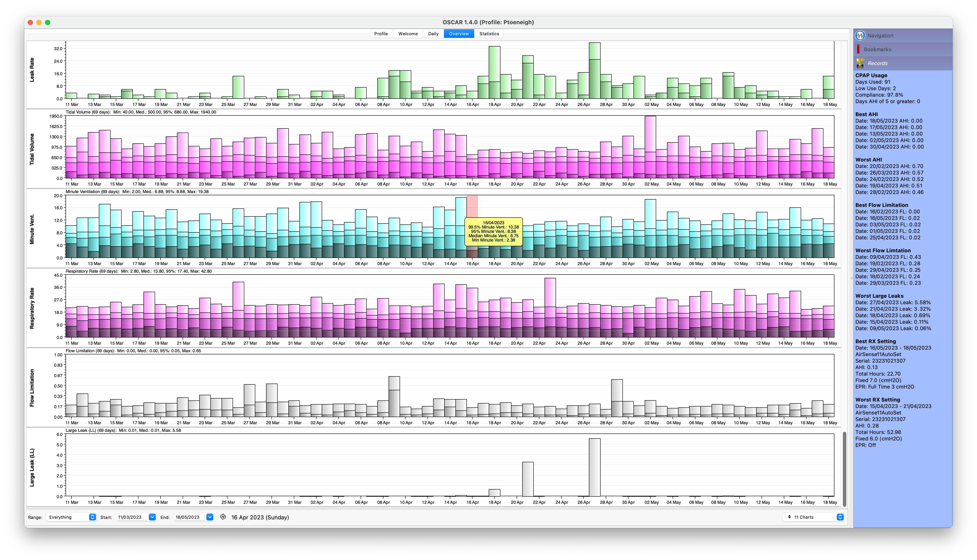Open the Welcome tab
977x560 pixels.
408,34
